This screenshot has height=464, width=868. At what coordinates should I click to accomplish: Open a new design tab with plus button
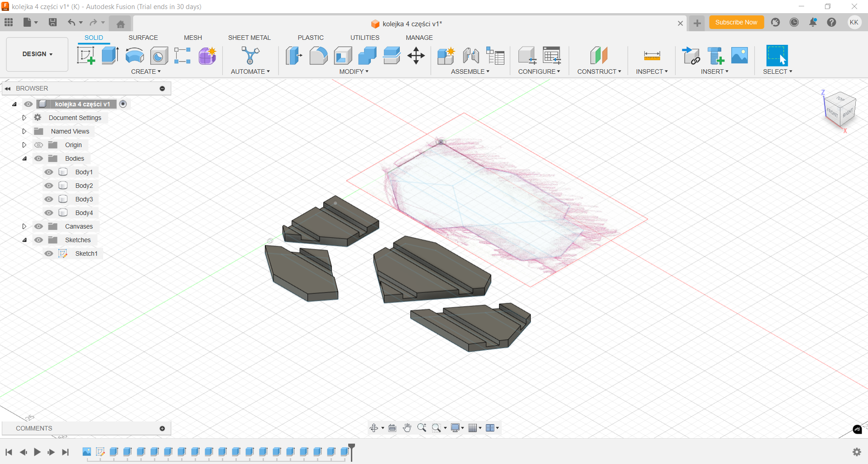(x=697, y=24)
